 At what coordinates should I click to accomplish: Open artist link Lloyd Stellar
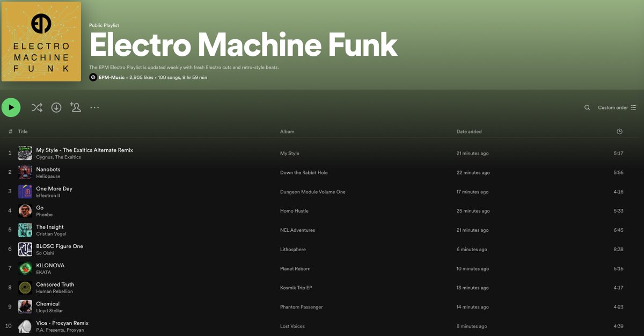pos(49,311)
